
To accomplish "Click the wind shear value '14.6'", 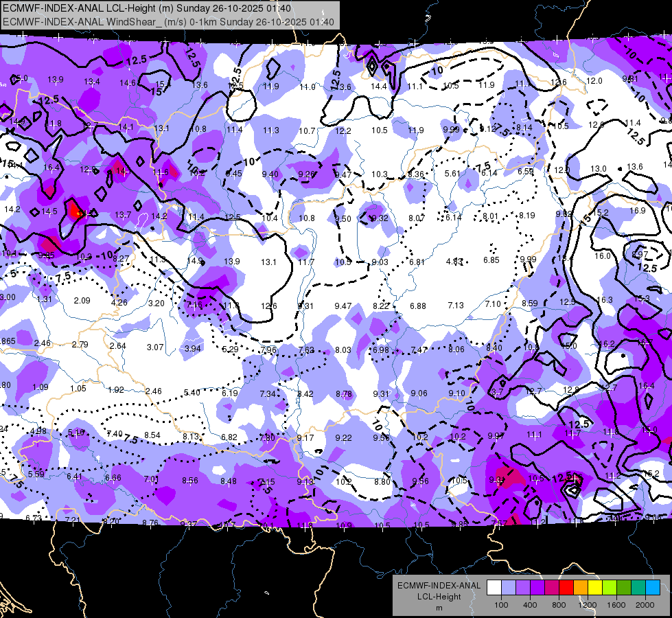I will pos(127,83).
